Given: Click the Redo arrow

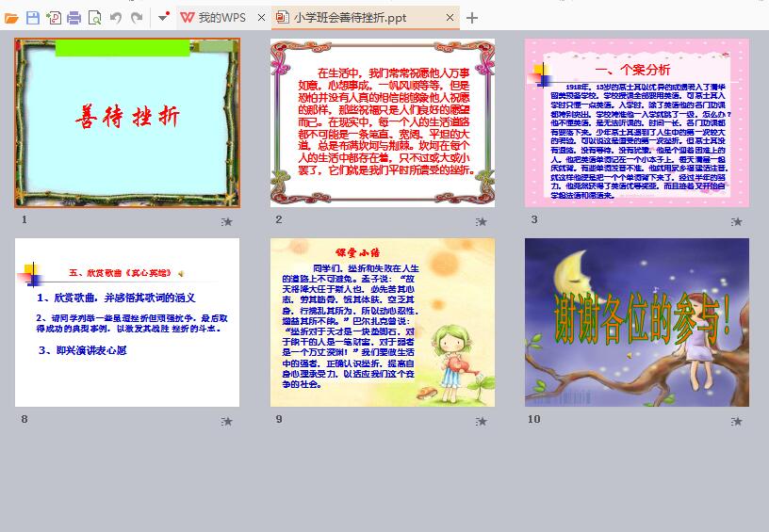Looking at the screenshot, I should coord(137,19).
